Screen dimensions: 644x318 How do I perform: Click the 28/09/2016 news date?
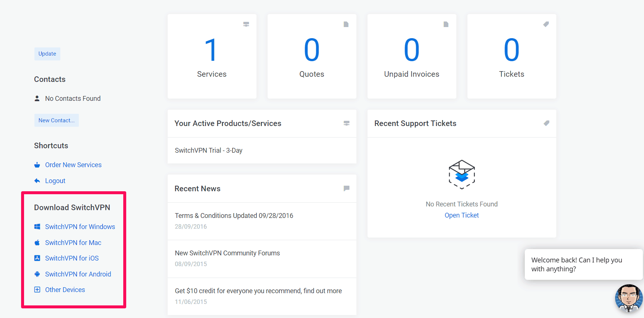coord(191,226)
